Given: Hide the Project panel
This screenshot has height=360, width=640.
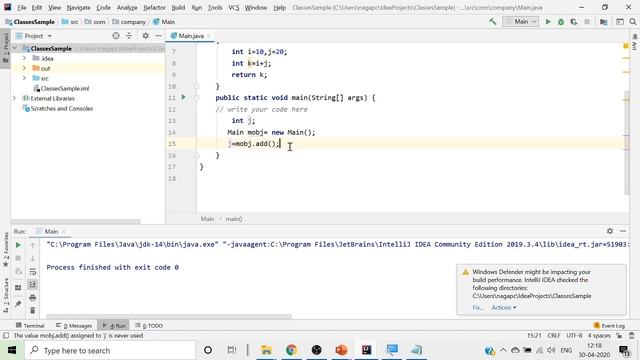Looking at the screenshot, I should 158,36.
